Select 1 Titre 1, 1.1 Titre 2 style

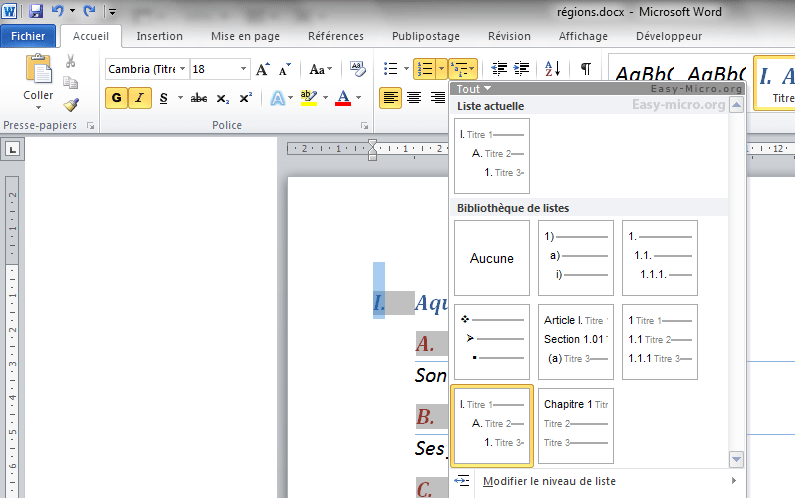(660, 342)
